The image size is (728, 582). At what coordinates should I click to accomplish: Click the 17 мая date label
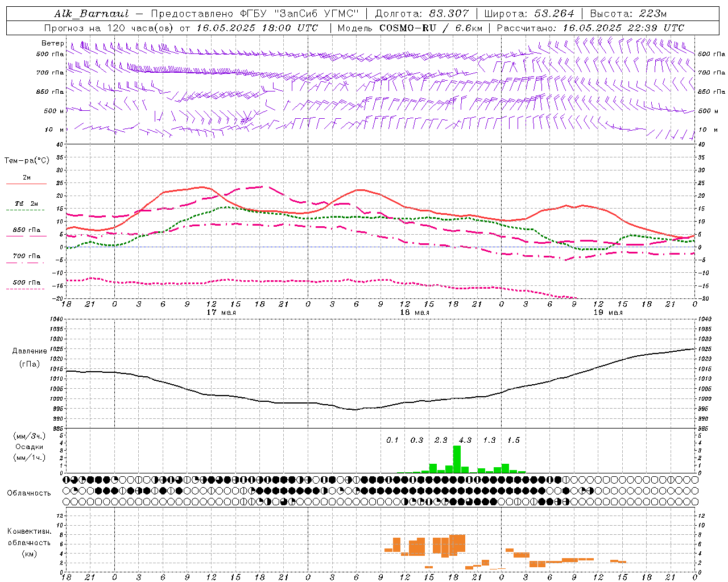[221, 313]
